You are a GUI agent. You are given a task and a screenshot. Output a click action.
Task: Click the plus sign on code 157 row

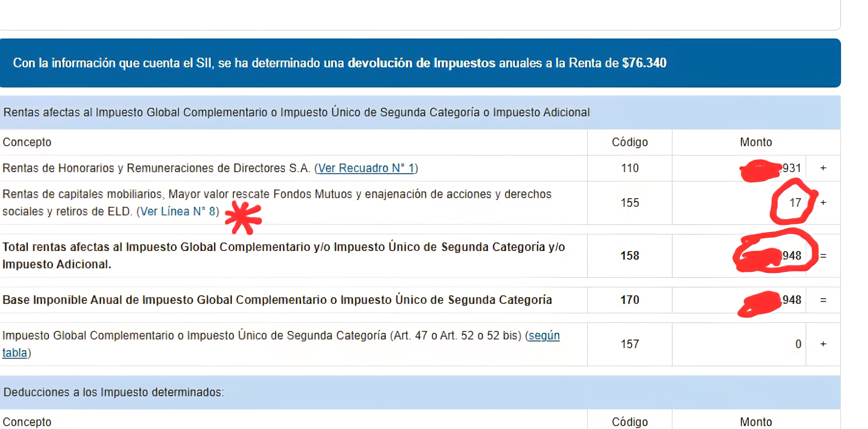tap(823, 344)
